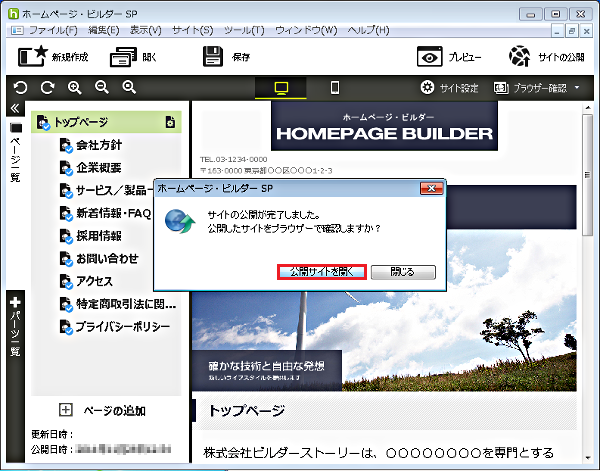
Task: Switch to desktop PC view monitor icon
Action: coord(281,88)
